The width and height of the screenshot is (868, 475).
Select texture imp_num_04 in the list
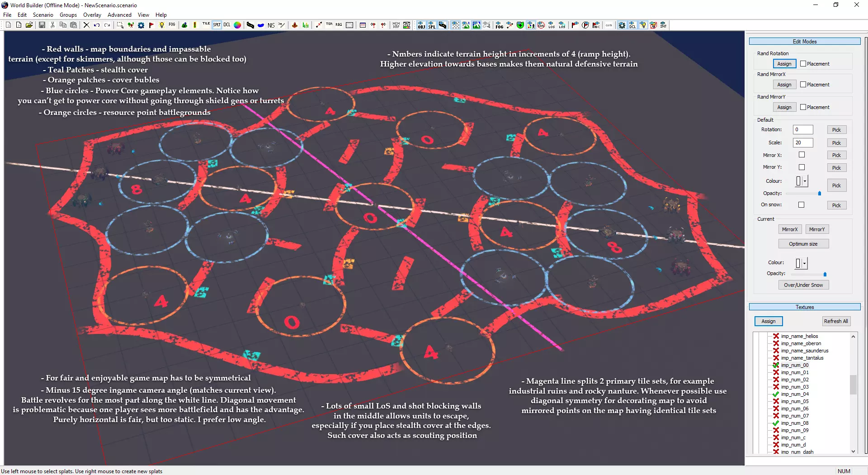[795, 394]
